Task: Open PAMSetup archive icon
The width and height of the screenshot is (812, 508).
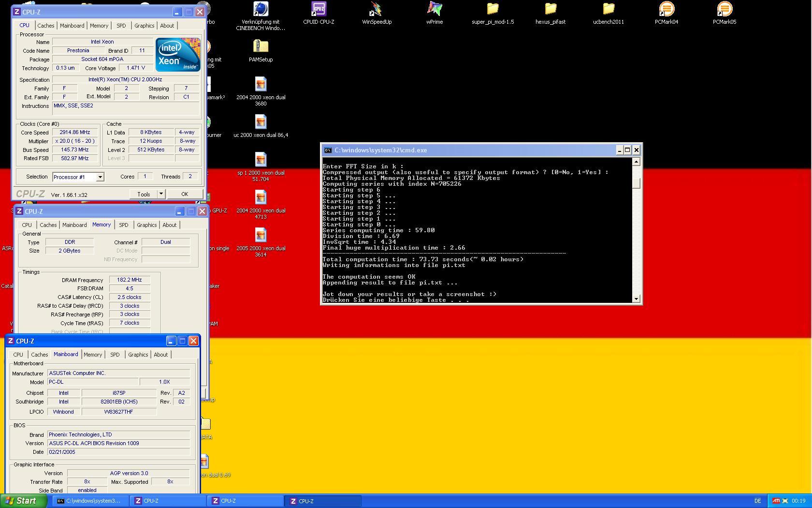Action: click(x=261, y=47)
